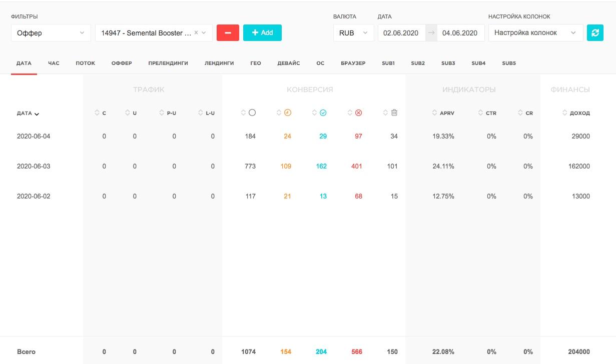
Task: Open the RUB currency dropdown
Action: (353, 32)
